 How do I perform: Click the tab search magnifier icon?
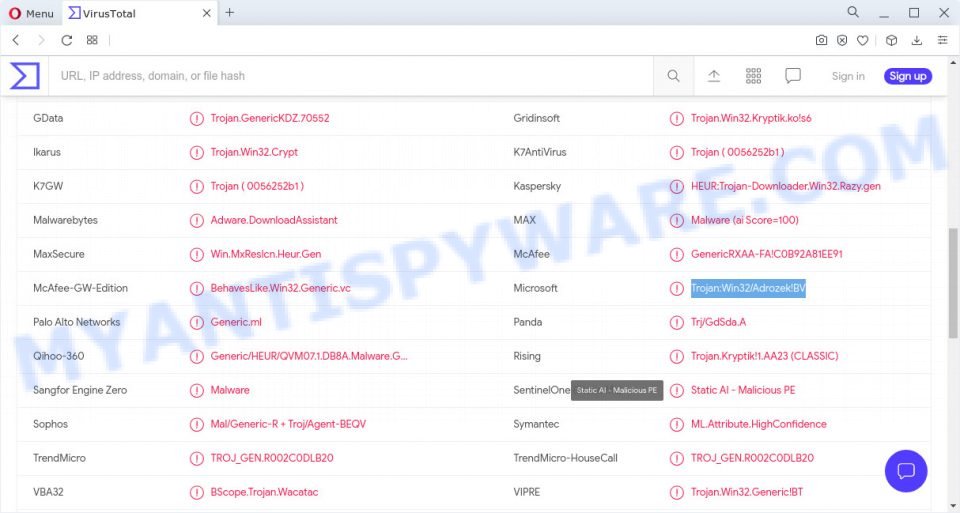coord(853,12)
